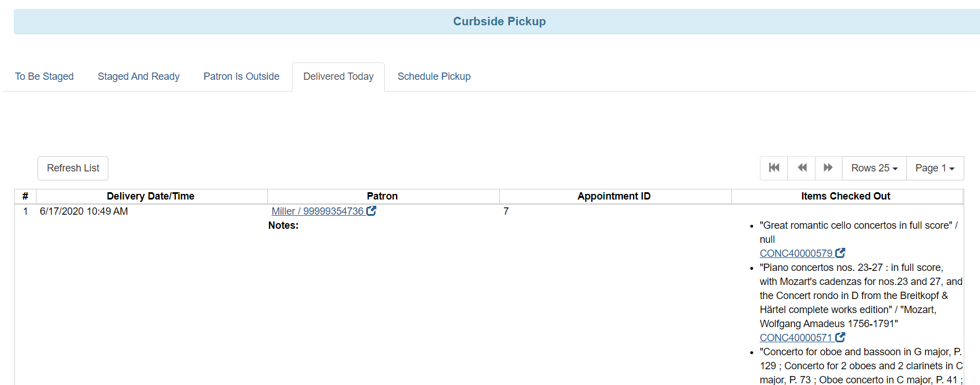Switch to the To Be Staged tab
This screenshot has width=980, height=385.
pyautogui.click(x=44, y=76)
